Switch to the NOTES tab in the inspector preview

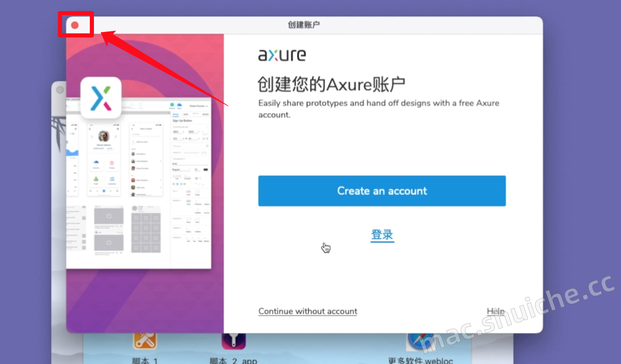(205, 114)
